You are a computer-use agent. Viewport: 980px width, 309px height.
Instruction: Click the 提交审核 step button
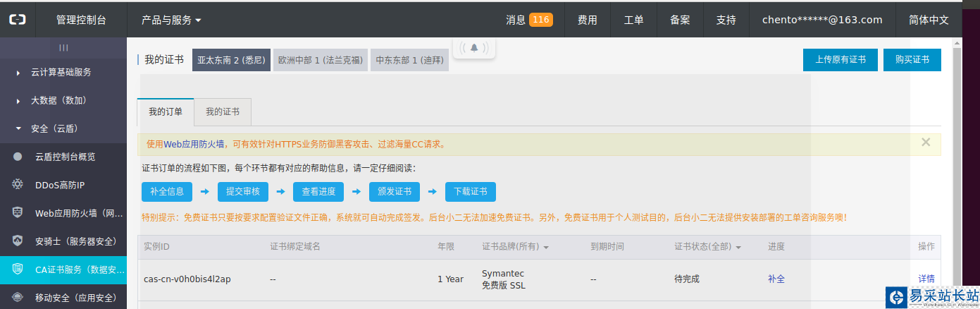(x=243, y=192)
